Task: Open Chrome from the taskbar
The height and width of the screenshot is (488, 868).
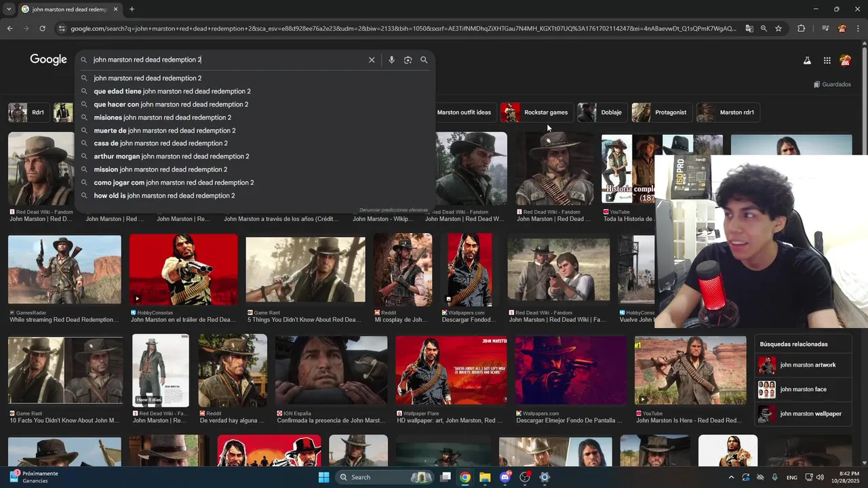Action: pyautogui.click(x=465, y=477)
